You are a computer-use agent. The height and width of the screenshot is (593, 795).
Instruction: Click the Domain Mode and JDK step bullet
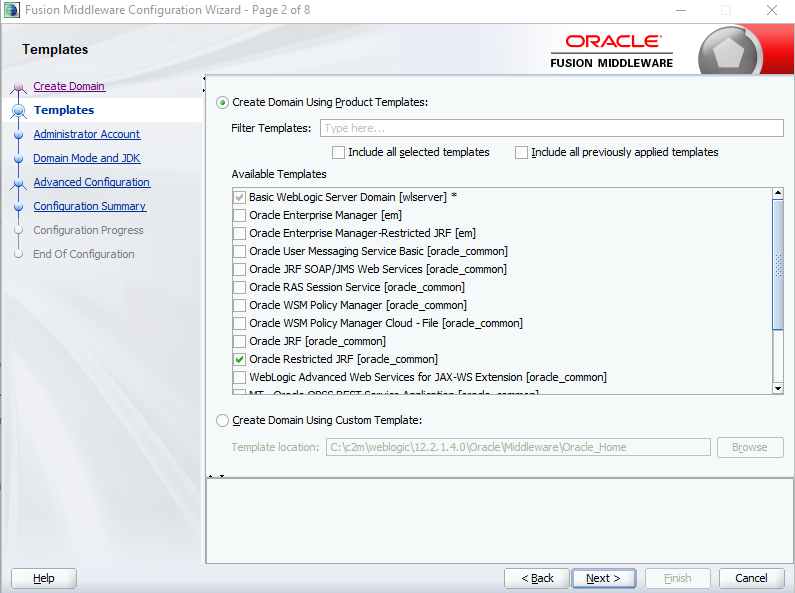pyautogui.click(x=19, y=159)
